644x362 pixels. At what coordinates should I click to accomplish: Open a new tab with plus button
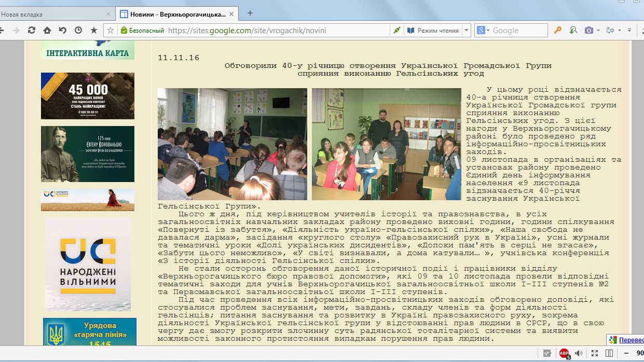[x=250, y=13]
